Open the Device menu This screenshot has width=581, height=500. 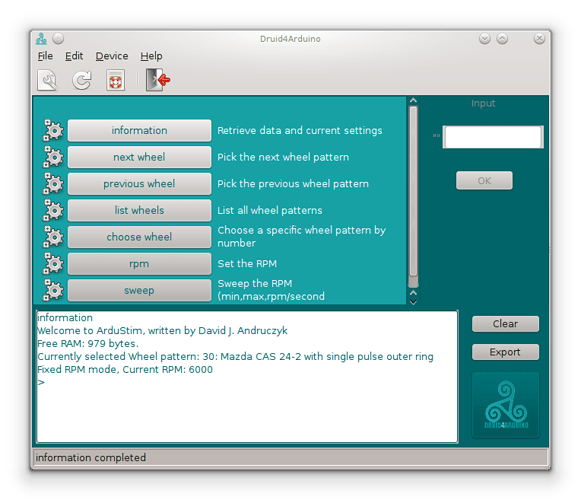[112, 56]
